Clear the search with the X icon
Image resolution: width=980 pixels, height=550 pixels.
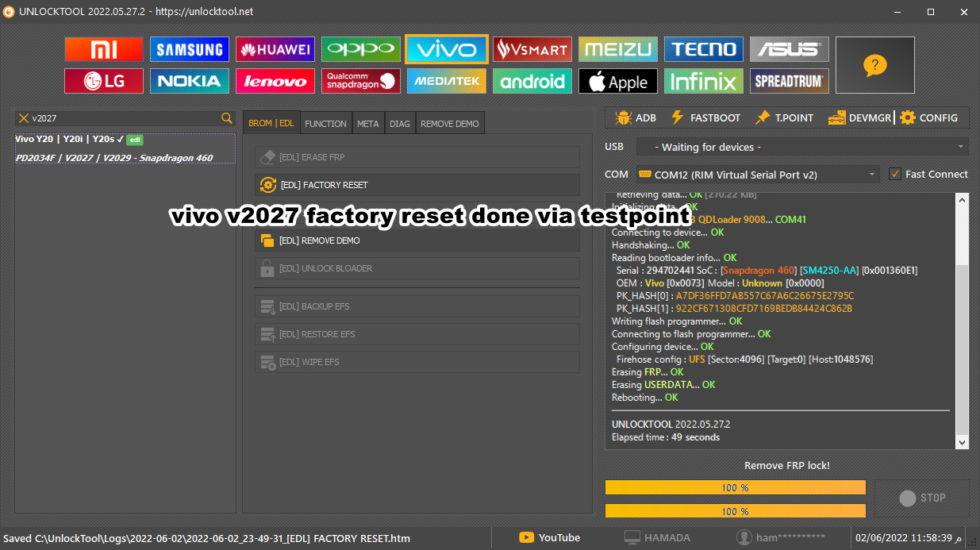coord(24,118)
